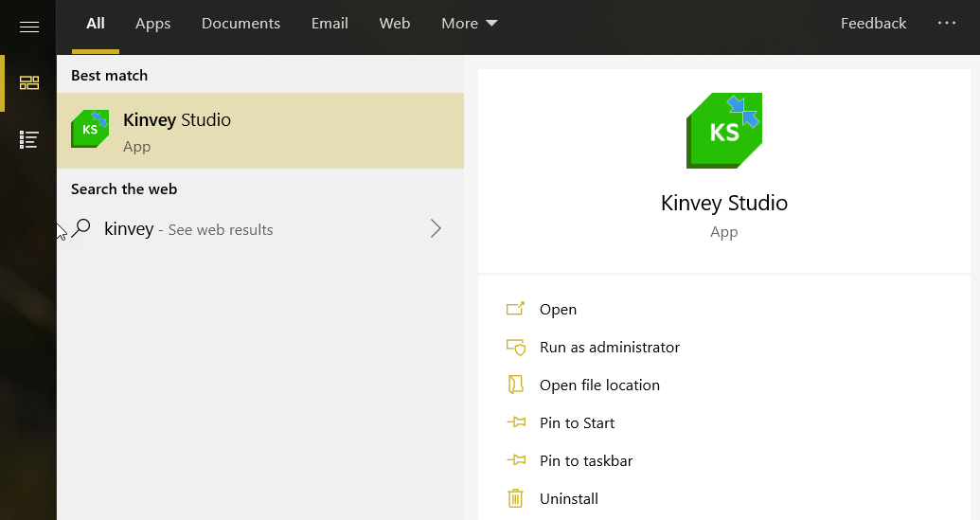Screen dimensions: 980x520
Task: Click the Search the web heading
Action: [x=124, y=189]
